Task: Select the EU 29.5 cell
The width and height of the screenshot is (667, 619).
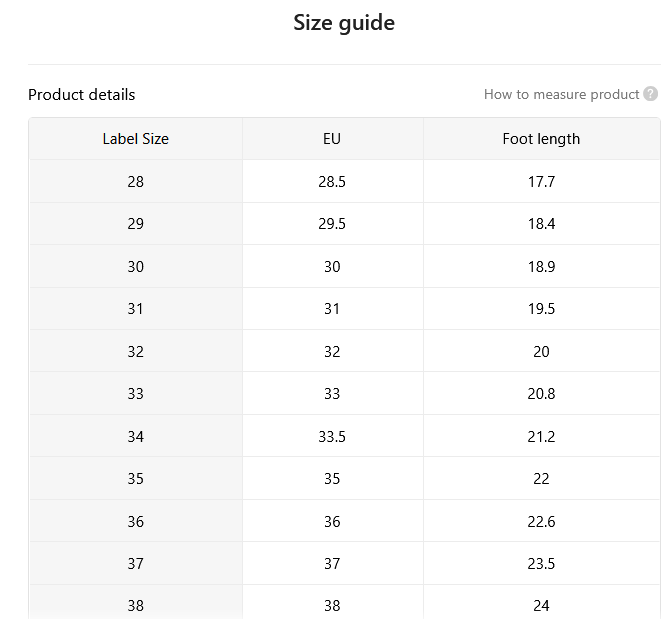Action: coord(332,223)
